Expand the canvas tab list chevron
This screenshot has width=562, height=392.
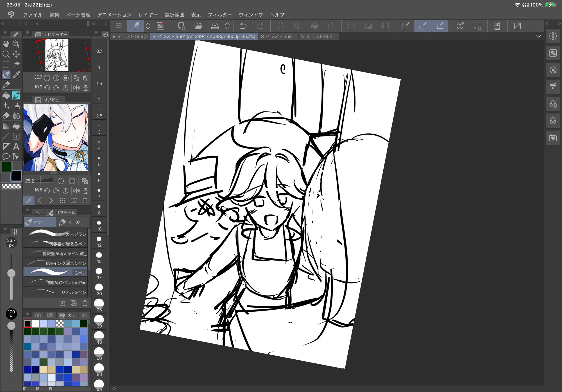coord(538,36)
